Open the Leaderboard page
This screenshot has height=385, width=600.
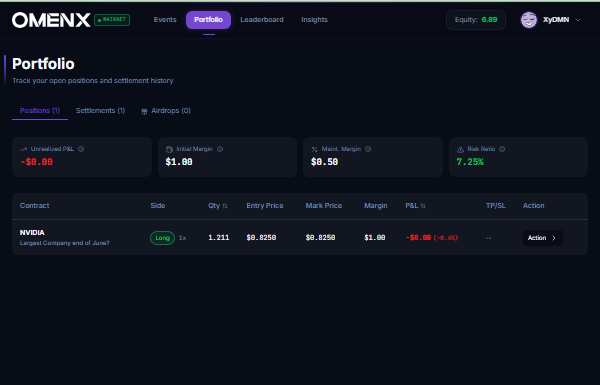[262, 20]
